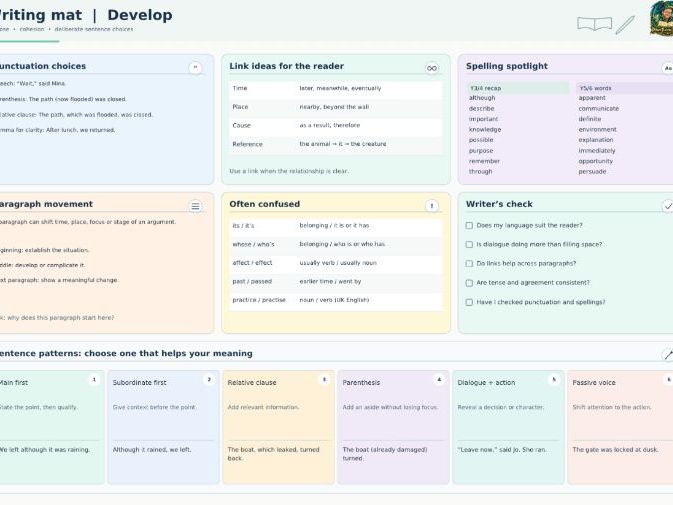Tick 'Does my language suit the reader?'

[x=469, y=225]
